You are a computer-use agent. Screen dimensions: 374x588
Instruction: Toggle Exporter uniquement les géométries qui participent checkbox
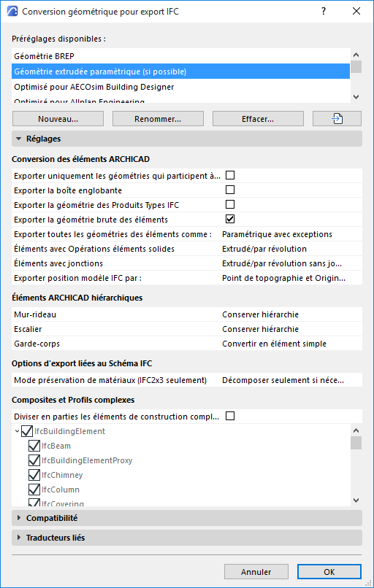(x=230, y=175)
